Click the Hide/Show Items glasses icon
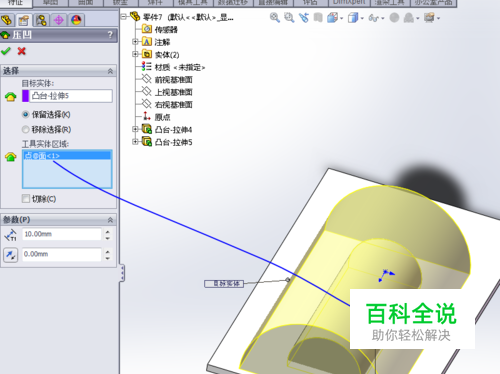Image resolution: width=500 pixels, height=374 pixels. [x=373, y=18]
